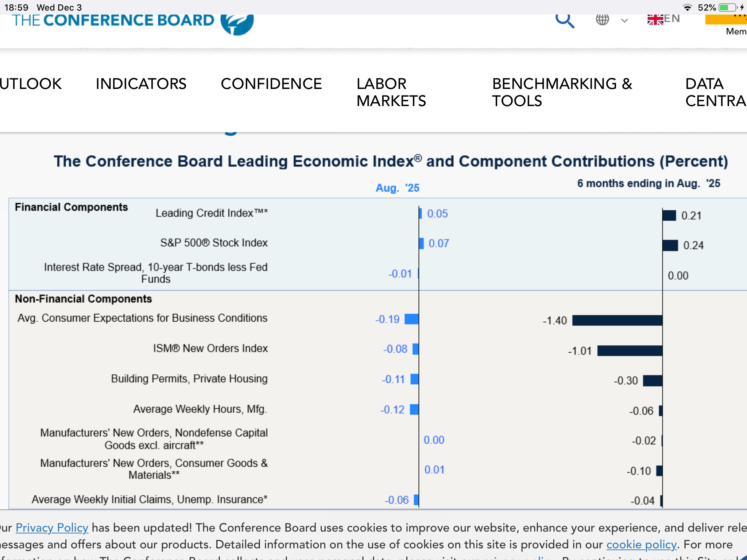Open the cookie policy link
747x560 pixels.
[641, 544]
